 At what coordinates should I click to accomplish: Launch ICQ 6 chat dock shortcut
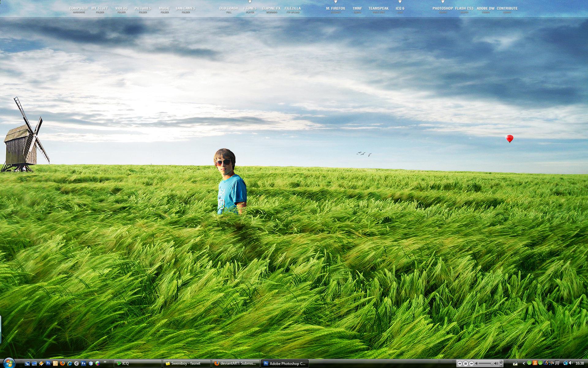tap(400, 10)
